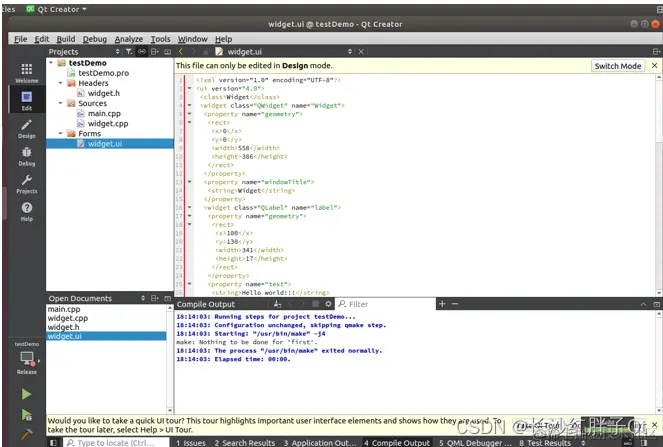Open Design mode from sidebar

click(27, 128)
